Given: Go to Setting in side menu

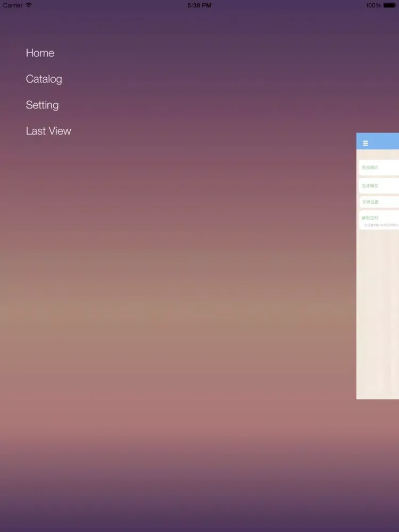Looking at the screenshot, I should click(42, 105).
